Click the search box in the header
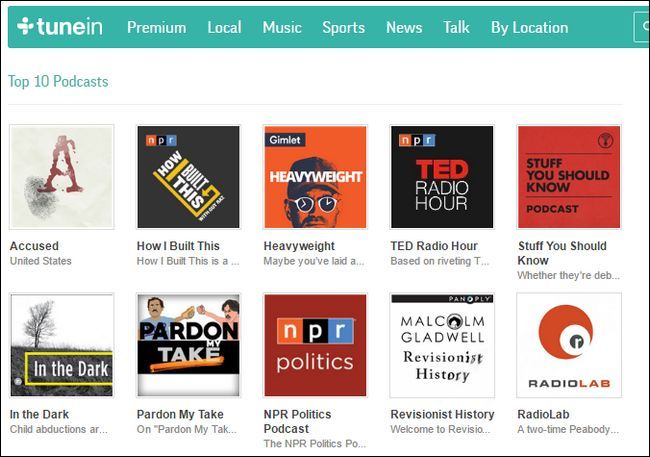 point(642,27)
